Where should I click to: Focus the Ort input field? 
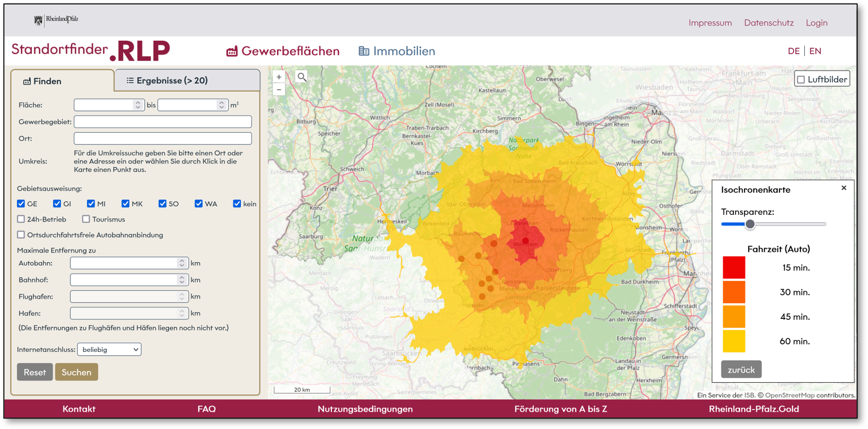pos(163,138)
